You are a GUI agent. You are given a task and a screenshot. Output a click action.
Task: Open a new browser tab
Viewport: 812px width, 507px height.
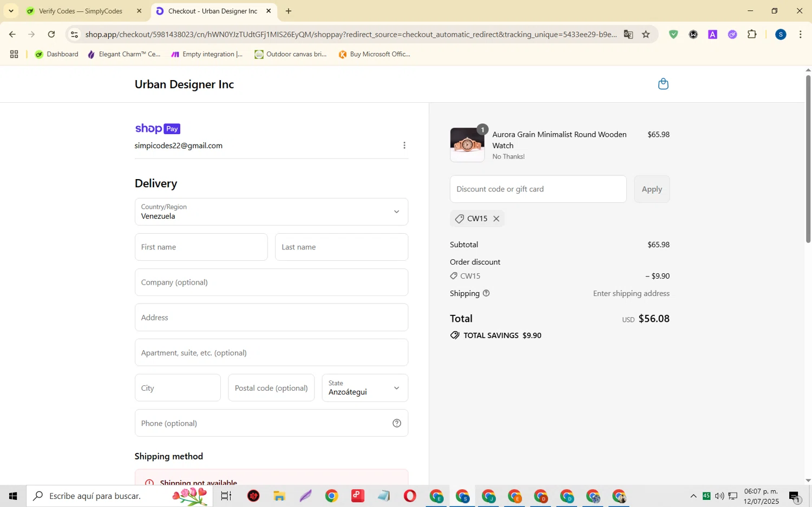tap(289, 11)
